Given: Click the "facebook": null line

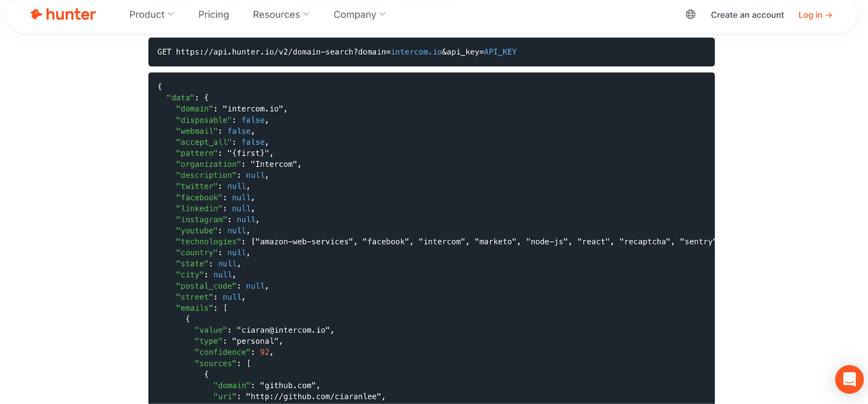Looking at the screenshot, I should (215, 197).
